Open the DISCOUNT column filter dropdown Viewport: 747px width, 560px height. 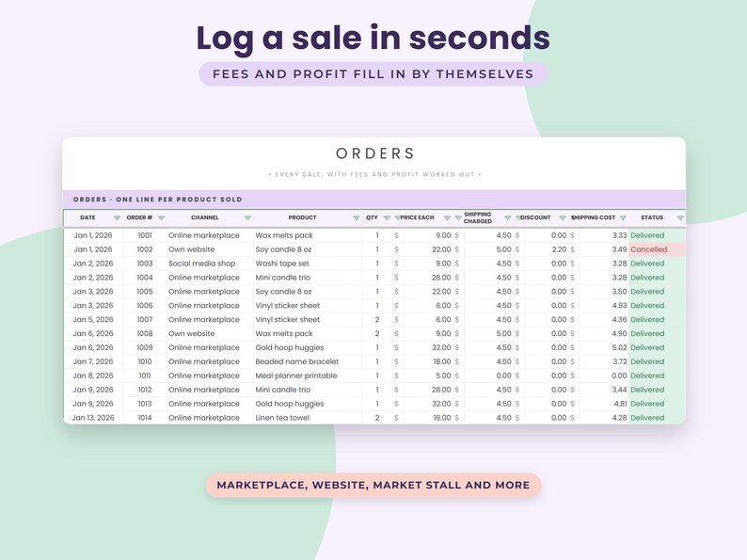(563, 217)
